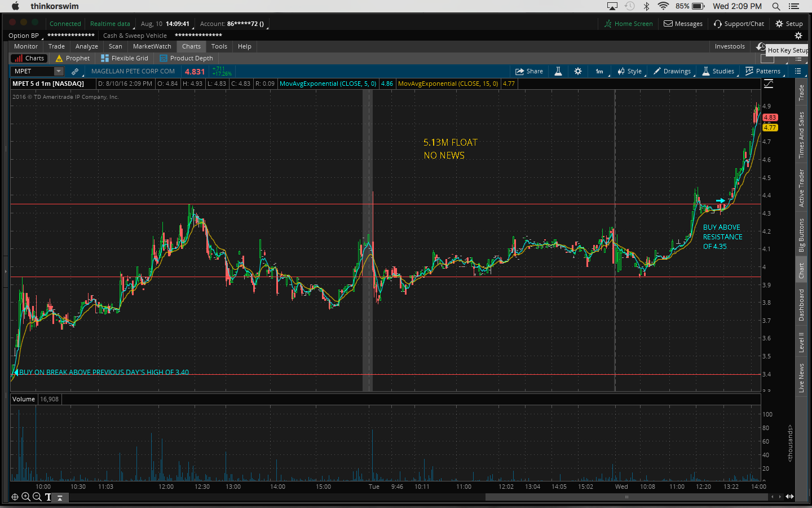Open the Flexible Grid sub-tab
This screenshot has width=812, height=508.
125,58
